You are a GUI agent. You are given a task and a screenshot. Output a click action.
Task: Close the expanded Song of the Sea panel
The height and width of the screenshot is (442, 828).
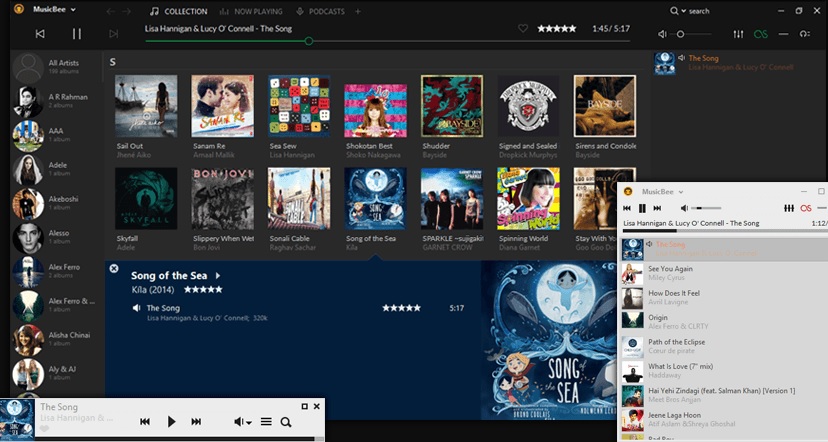point(114,268)
